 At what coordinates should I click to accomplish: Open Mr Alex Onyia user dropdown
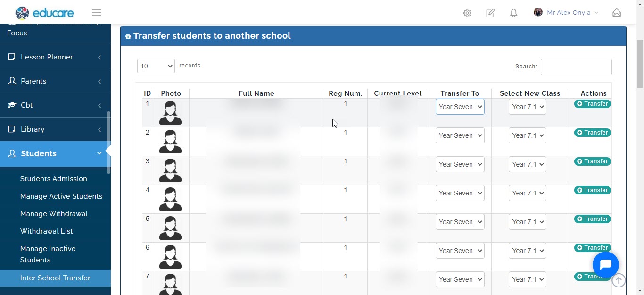click(x=566, y=13)
